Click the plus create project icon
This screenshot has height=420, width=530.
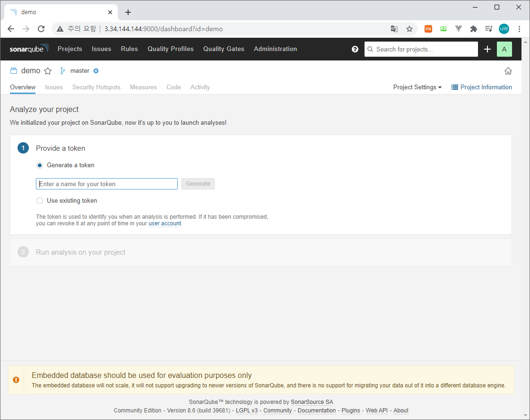(487, 49)
